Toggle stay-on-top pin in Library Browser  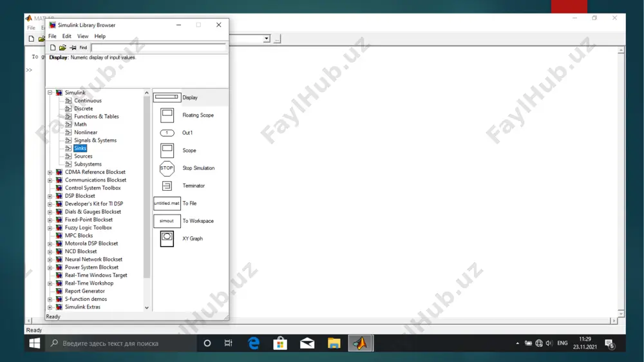point(73,48)
